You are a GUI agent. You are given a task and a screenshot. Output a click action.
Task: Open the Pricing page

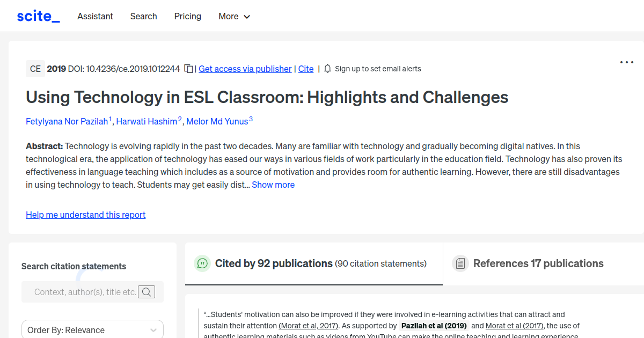click(187, 16)
